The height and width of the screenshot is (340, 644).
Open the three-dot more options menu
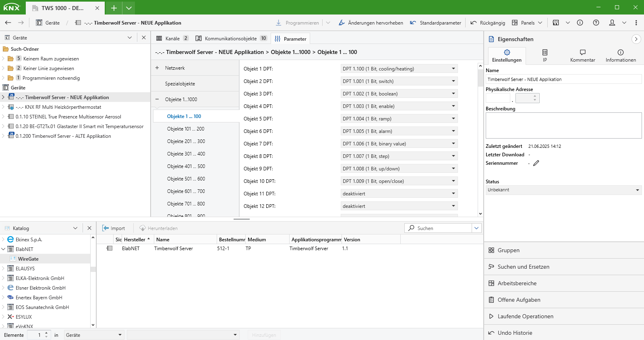pyautogui.click(x=636, y=23)
